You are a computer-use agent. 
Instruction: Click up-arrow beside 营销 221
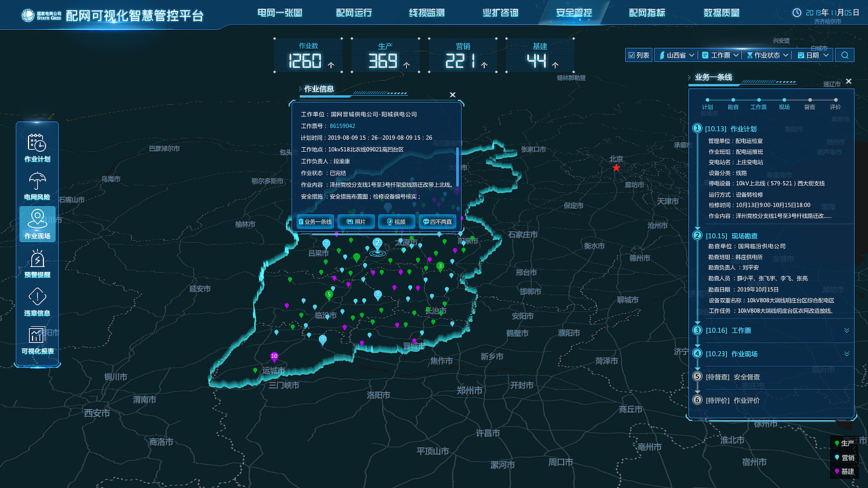pos(484,65)
